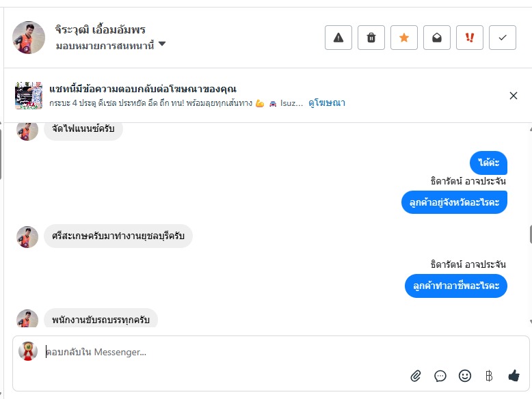
Task: Mark conversation as spam with warning icon
Action: tap(338, 38)
